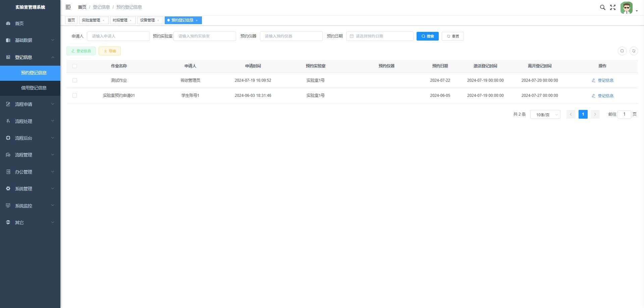Image resolution: width=644 pixels, height=308 pixels.
Task: Open the 预约日期 date picker field
Action: point(380,36)
